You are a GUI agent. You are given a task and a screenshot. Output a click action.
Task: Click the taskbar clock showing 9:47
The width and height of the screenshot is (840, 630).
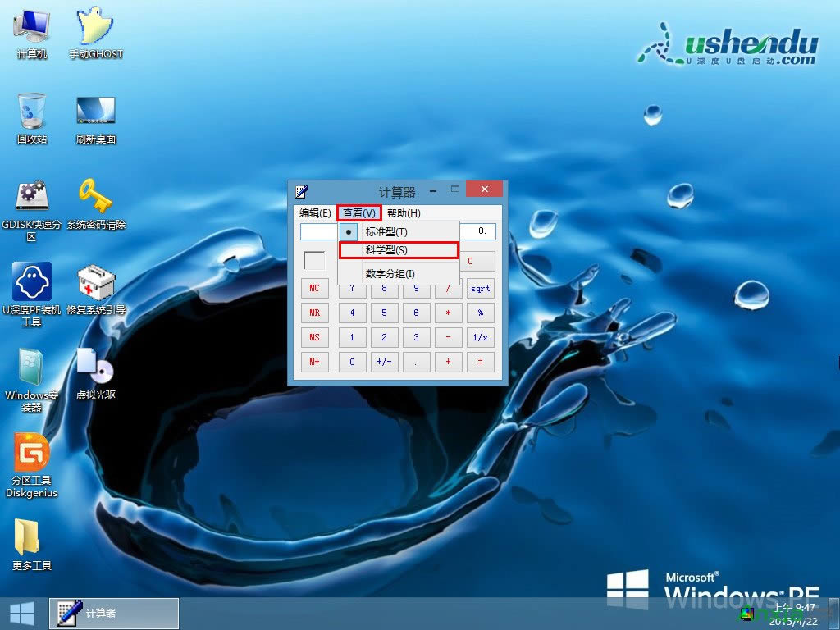(794, 614)
